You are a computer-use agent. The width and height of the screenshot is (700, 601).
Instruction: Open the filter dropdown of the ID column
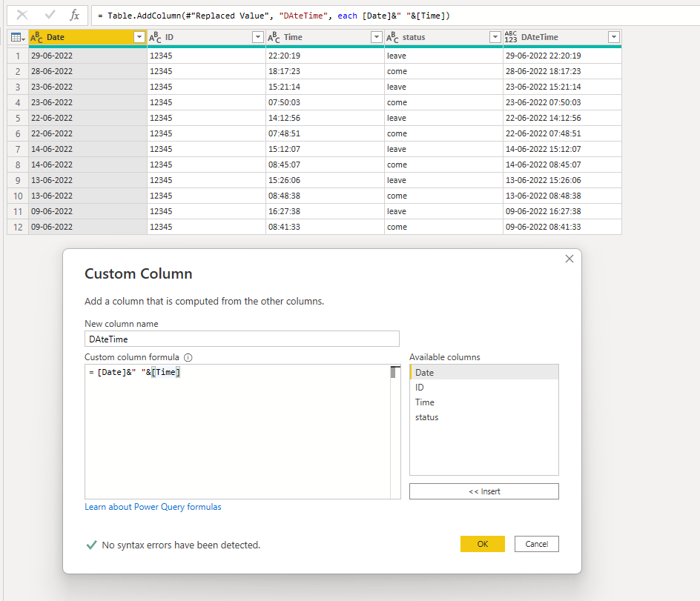click(258, 38)
